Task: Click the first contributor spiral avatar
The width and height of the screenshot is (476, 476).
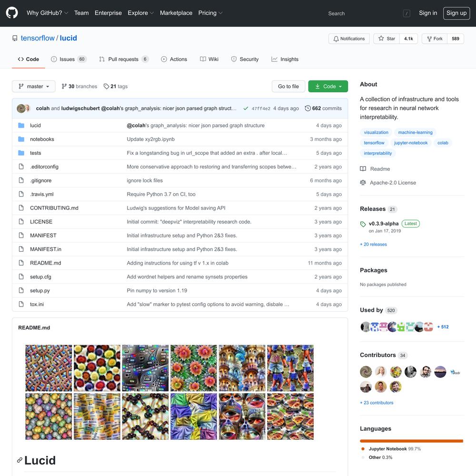Action: (366, 372)
